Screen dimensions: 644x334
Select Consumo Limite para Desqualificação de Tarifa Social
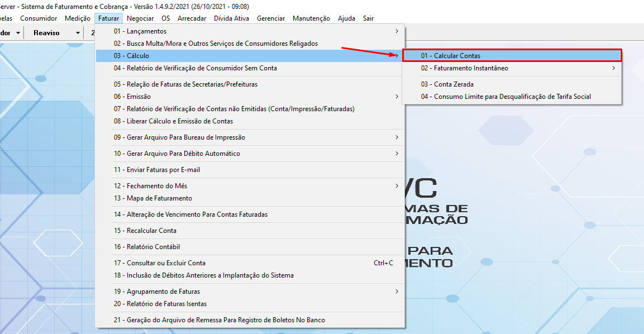(x=505, y=97)
